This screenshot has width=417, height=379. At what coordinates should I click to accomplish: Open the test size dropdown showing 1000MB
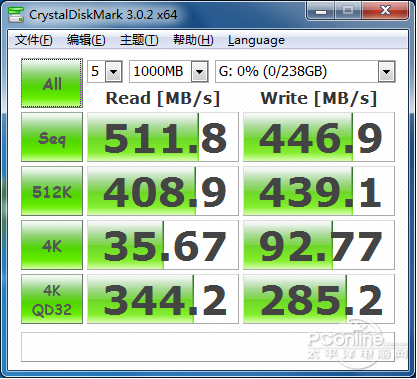pos(169,71)
